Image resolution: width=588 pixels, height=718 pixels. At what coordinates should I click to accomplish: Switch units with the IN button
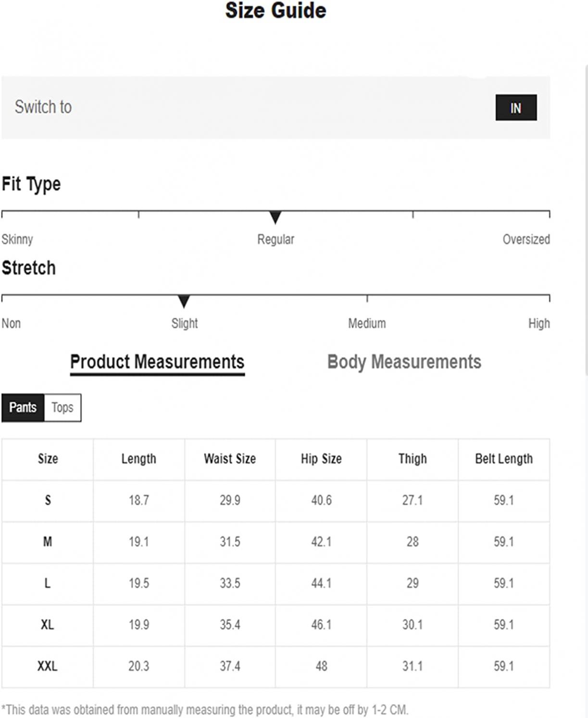click(x=516, y=108)
